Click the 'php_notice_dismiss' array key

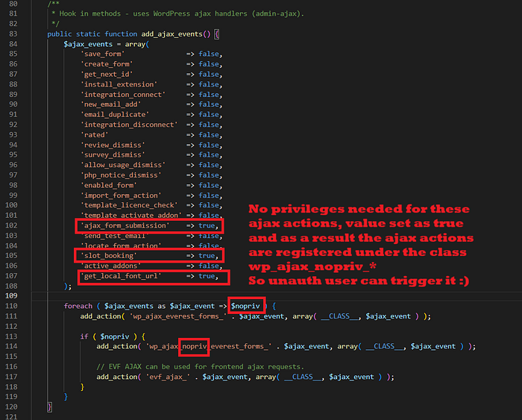[x=121, y=175]
